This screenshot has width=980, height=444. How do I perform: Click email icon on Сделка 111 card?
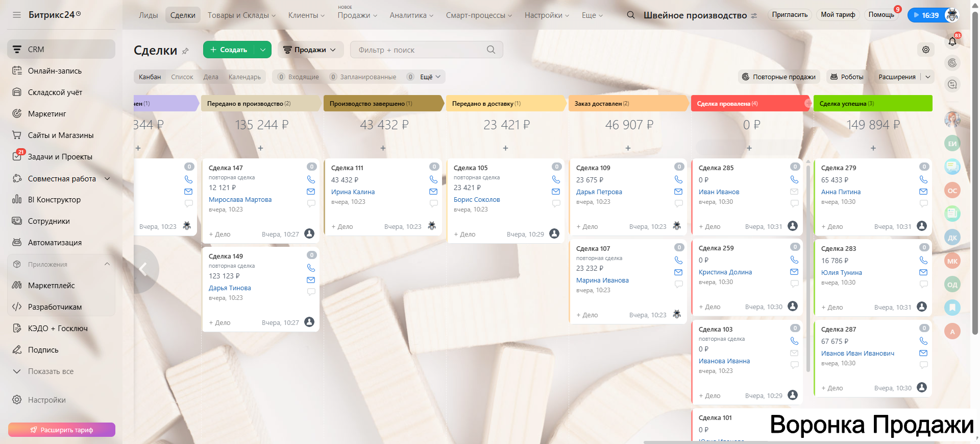tap(433, 192)
